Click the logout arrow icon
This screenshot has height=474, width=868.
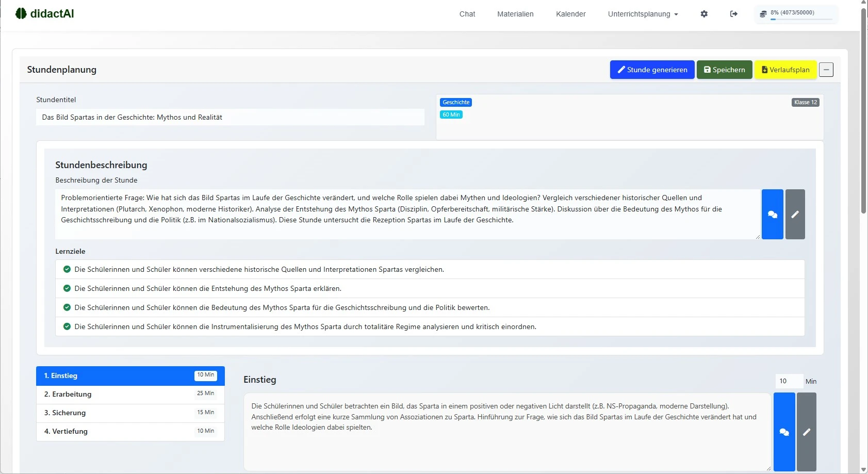734,14
